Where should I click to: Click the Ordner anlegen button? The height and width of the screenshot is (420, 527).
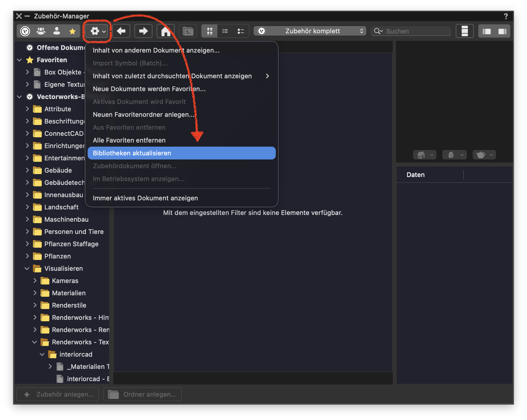143,394
